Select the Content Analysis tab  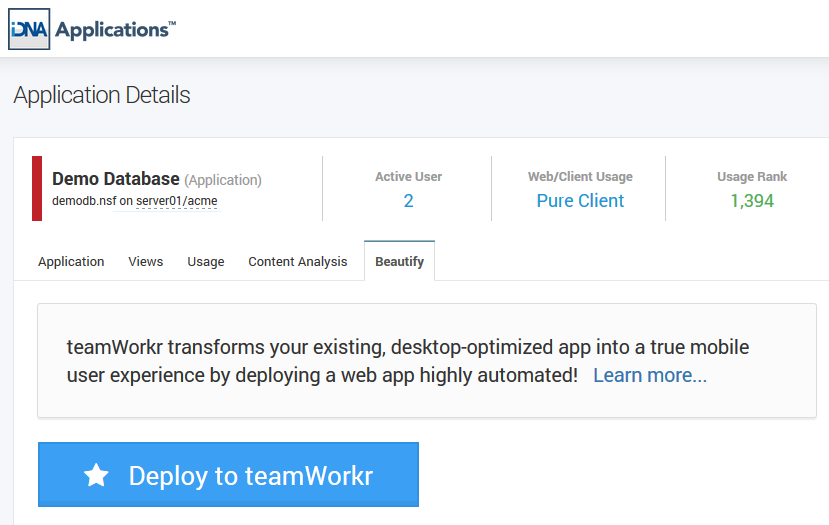[x=298, y=262]
